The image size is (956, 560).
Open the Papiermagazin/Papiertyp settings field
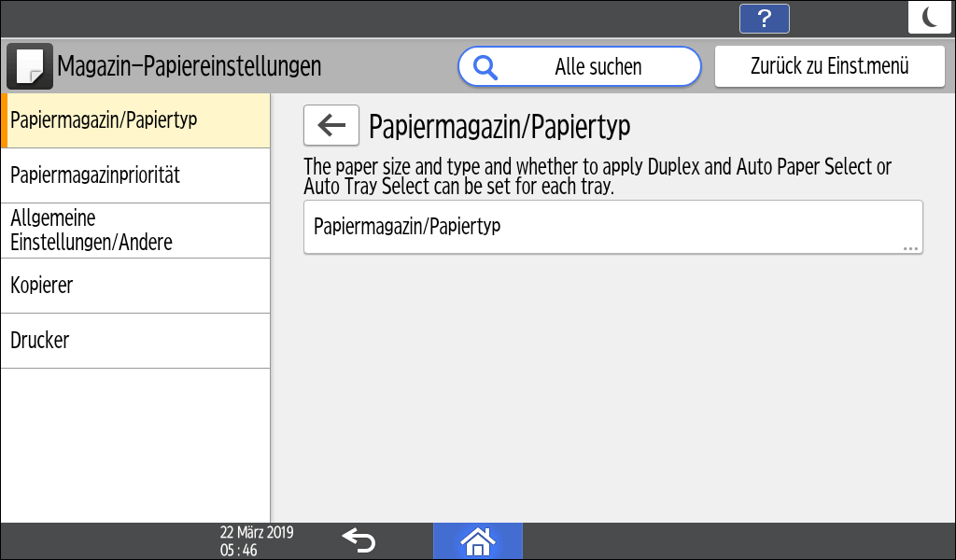coord(612,226)
